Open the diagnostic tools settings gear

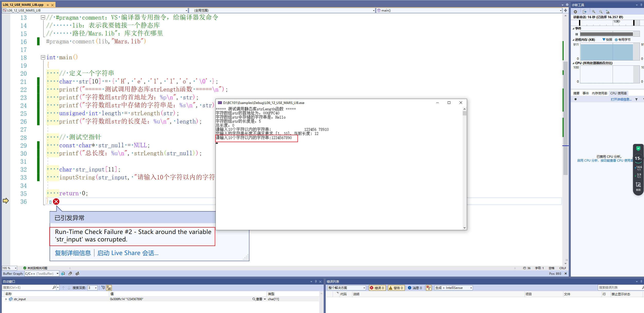click(575, 12)
